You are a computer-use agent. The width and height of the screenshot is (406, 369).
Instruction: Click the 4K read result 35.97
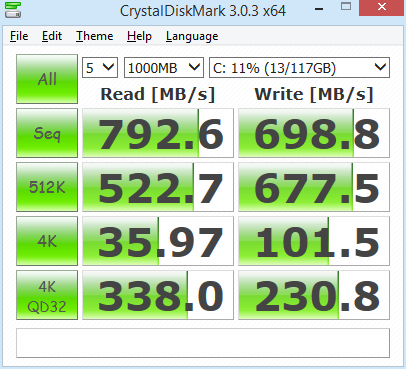click(158, 241)
